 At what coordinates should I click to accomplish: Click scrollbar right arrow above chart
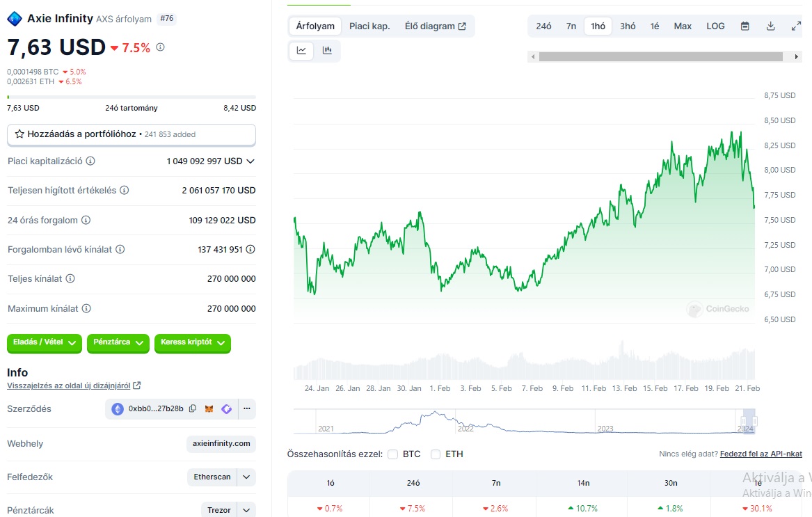(797, 56)
